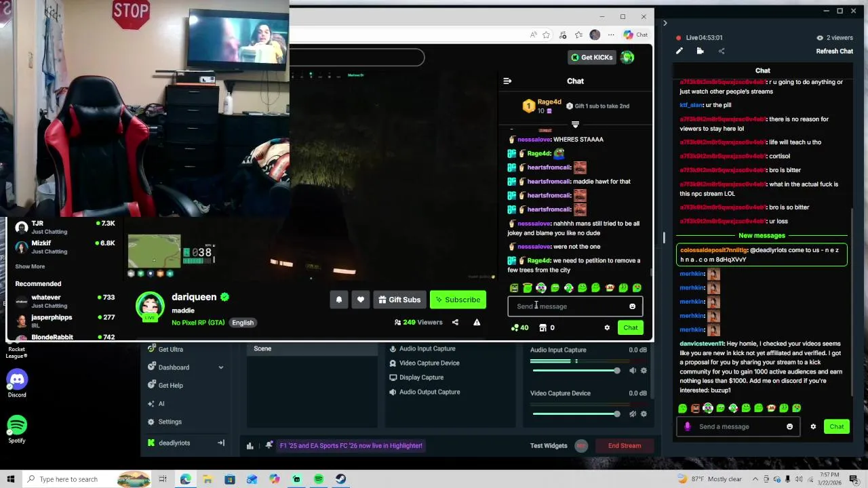The image size is (868, 488).
Task: Open Microsoft Edge from the taskbar
Action: [x=185, y=479]
